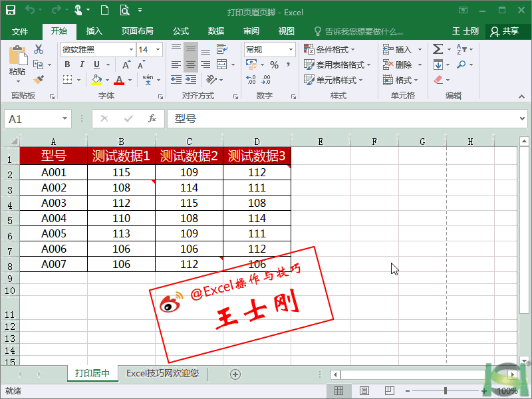Image resolution: width=532 pixels, height=399 pixels.
Task: Toggle Align Right horizontal alignment
Action: point(205,65)
